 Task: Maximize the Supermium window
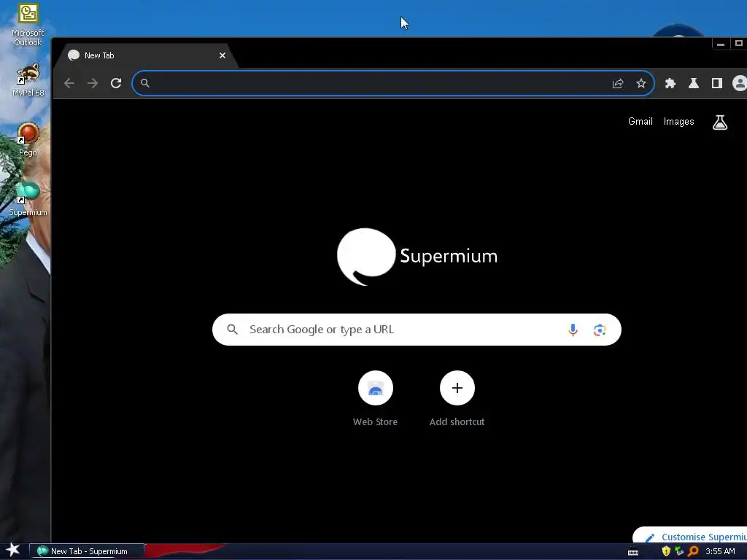(x=738, y=44)
